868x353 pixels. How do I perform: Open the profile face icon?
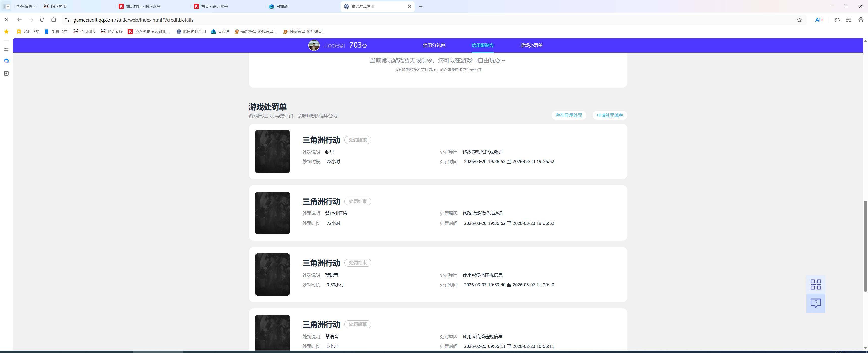click(861, 20)
